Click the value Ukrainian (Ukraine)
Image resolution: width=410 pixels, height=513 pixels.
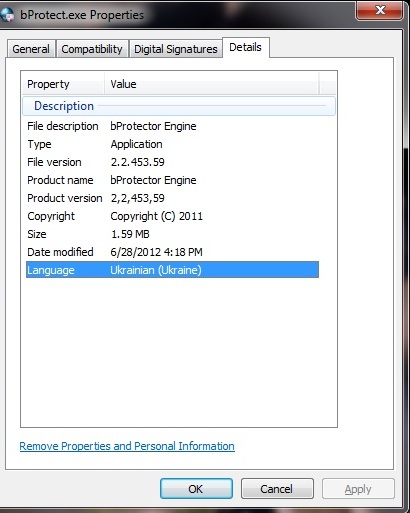156,270
